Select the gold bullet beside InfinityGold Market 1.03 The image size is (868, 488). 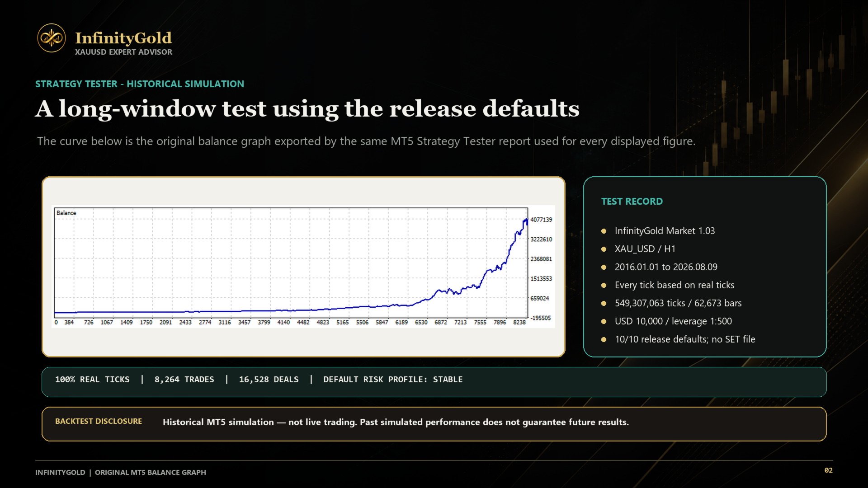point(604,231)
